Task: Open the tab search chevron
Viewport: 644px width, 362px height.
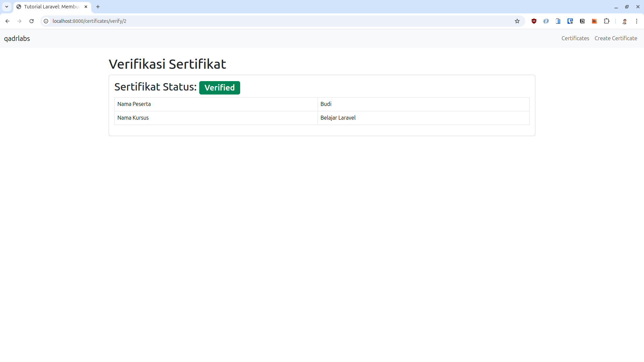Action: [x=7, y=7]
